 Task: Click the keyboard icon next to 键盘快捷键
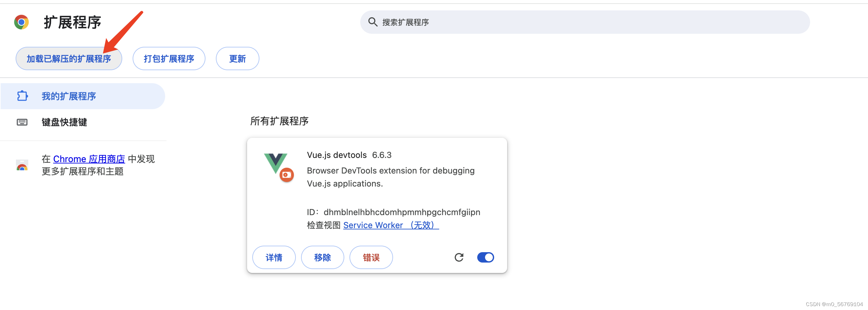pyautogui.click(x=22, y=122)
